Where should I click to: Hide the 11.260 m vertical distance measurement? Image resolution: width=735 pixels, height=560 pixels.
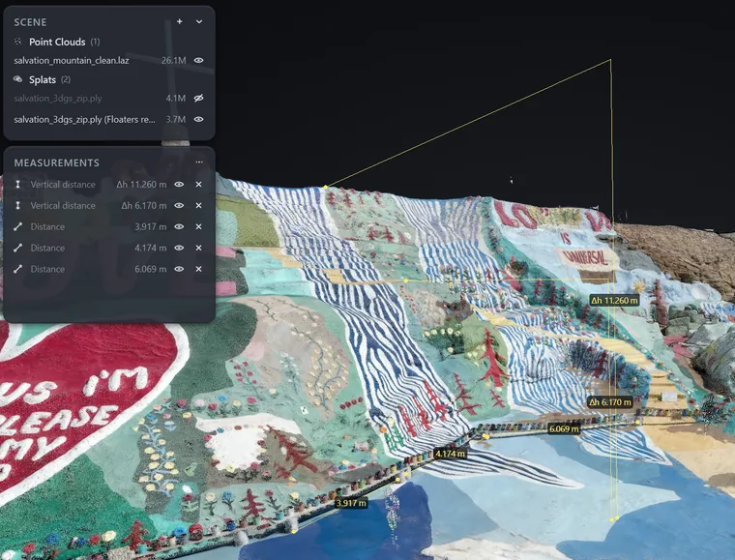coord(179,184)
